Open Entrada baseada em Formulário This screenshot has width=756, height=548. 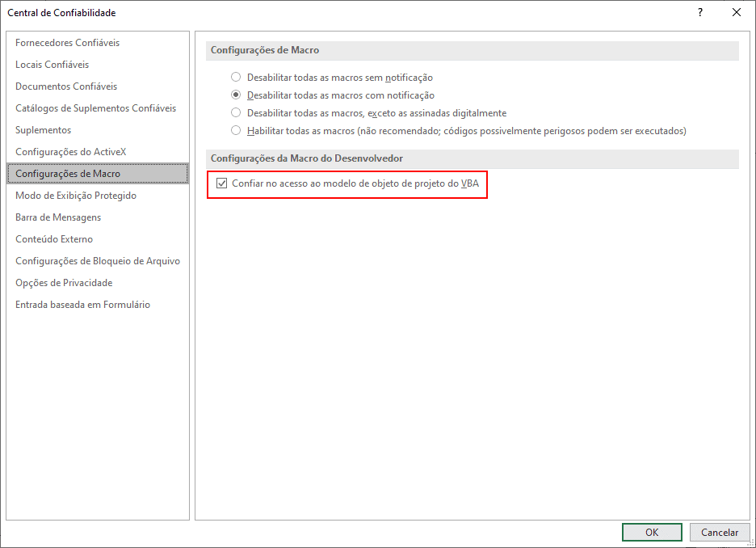click(82, 305)
